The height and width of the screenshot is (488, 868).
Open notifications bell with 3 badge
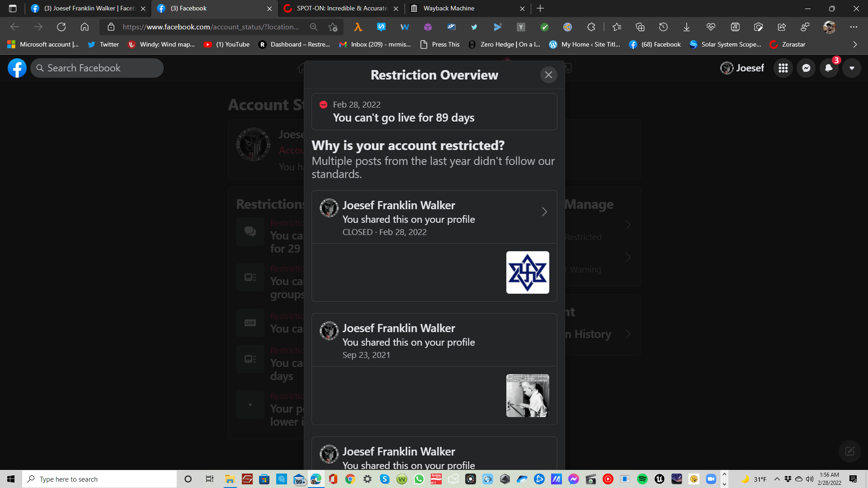point(829,68)
